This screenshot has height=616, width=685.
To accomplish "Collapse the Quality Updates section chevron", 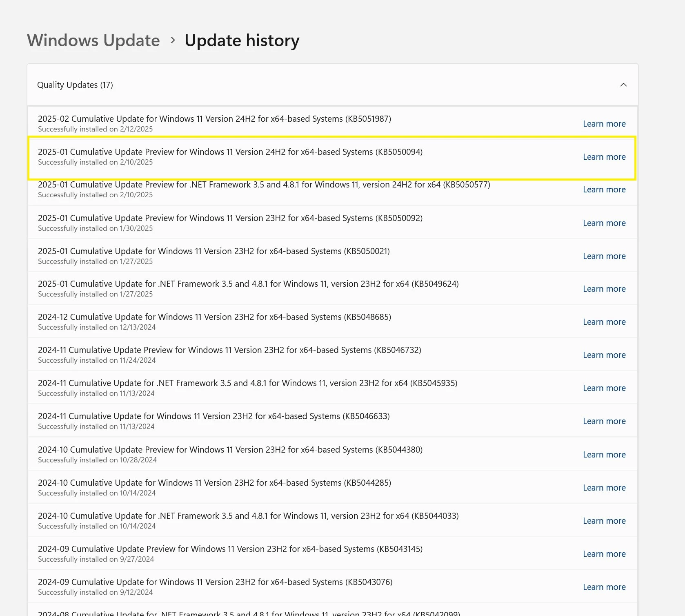I will tap(623, 85).
